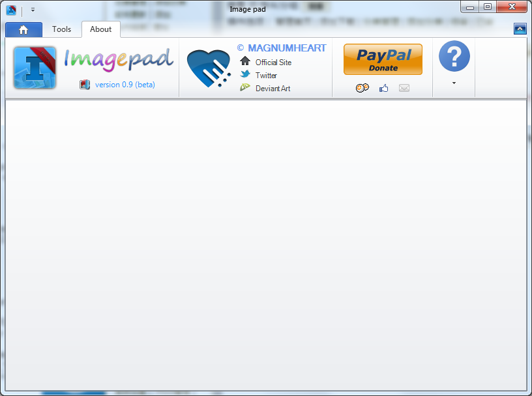Switch to the Tools tab

[x=61, y=29]
